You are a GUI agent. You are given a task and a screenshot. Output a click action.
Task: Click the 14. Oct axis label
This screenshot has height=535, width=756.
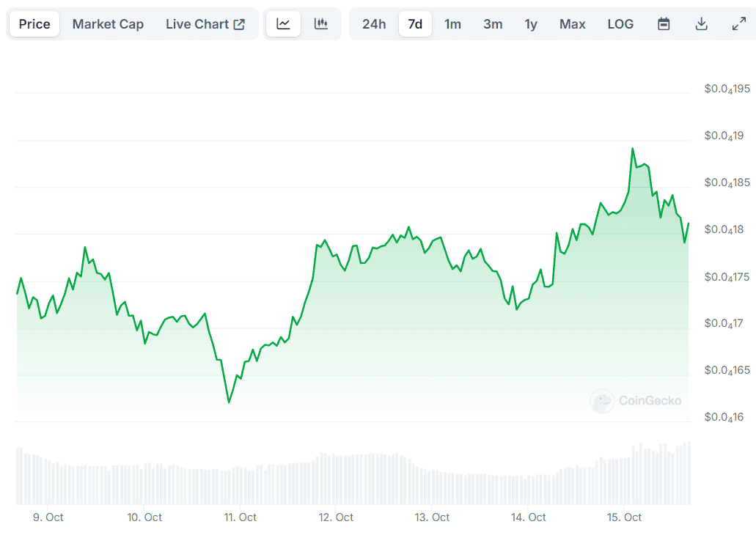(529, 517)
